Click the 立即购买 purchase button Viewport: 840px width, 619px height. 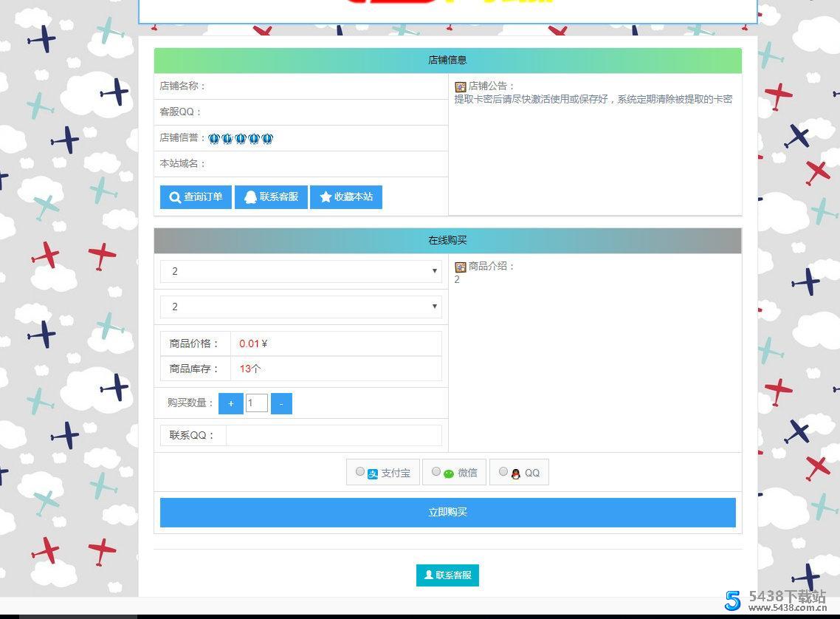[x=447, y=512]
